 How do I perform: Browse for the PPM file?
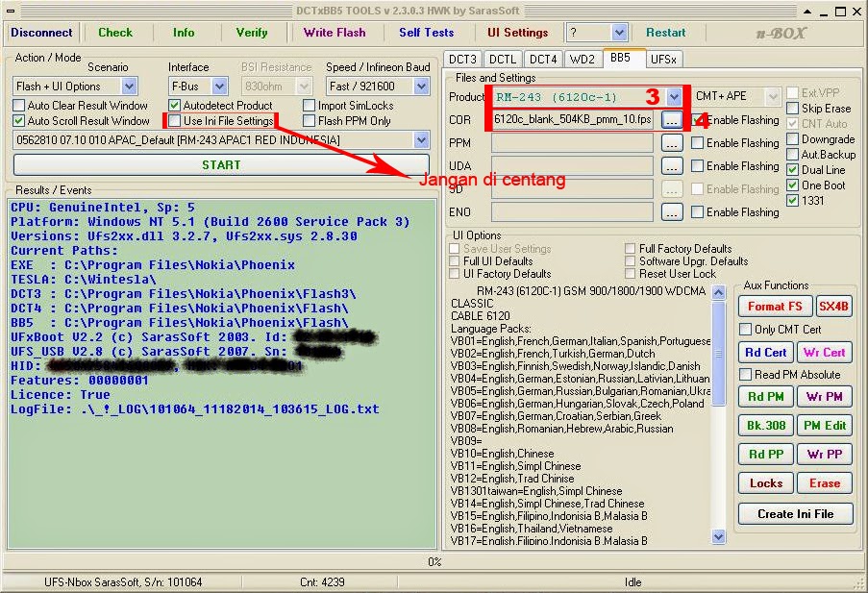click(671, 143)
